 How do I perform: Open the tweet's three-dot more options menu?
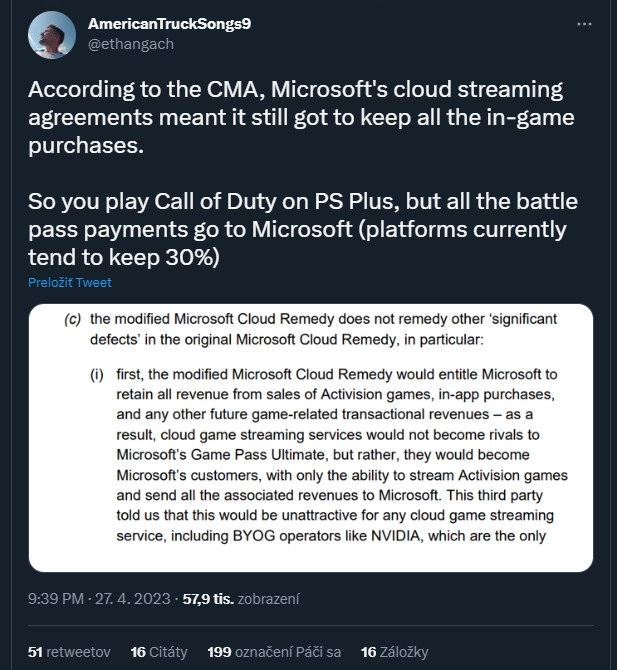click(584, 23)
